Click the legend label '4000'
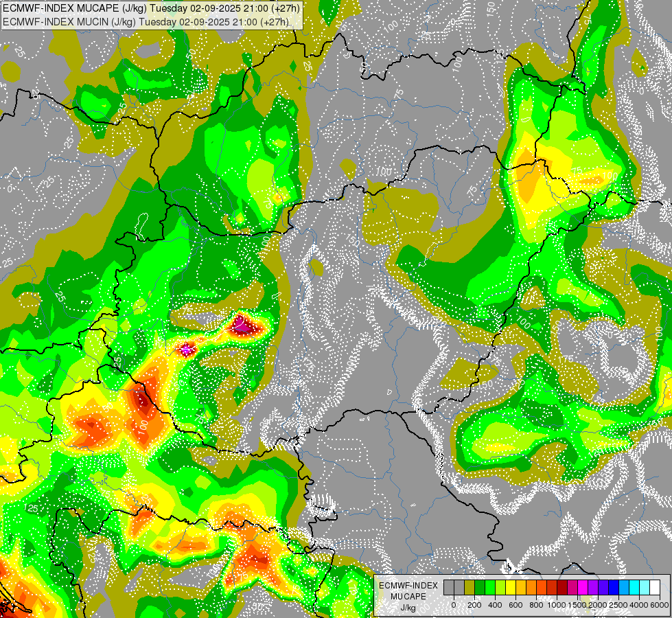This screenshot has width=672, height=618. (639, 605)
